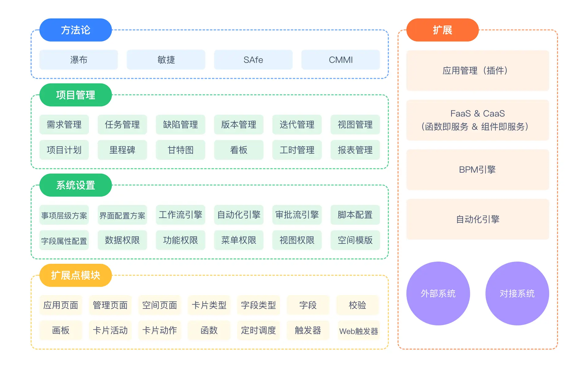Expand the 应用管理（插件）panel
Screen dimensions: 588x368
click(x=477, y=70)
